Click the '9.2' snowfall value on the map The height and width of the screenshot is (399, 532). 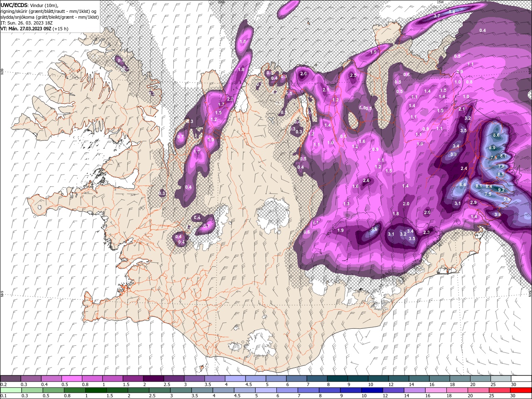pos(501,190)
